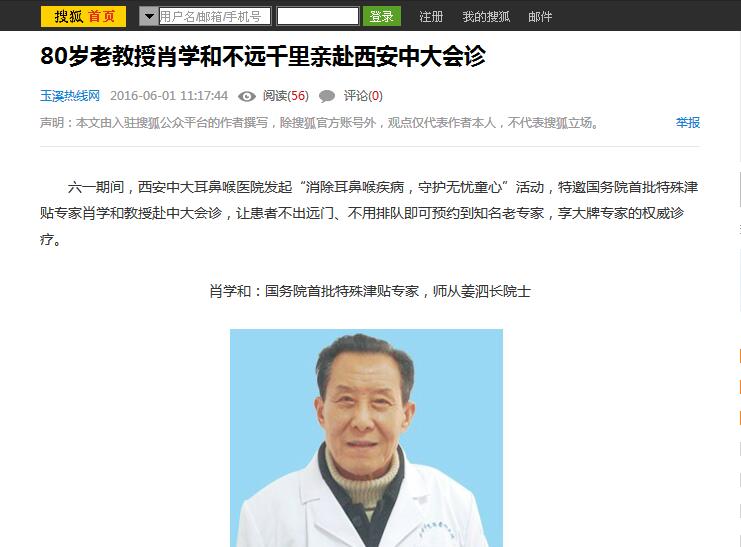Image resolution: width=741 pixels, height=547 pixels.
Task: Visit the 玉溪热线网 source link
Action: (x=70, y=96)
